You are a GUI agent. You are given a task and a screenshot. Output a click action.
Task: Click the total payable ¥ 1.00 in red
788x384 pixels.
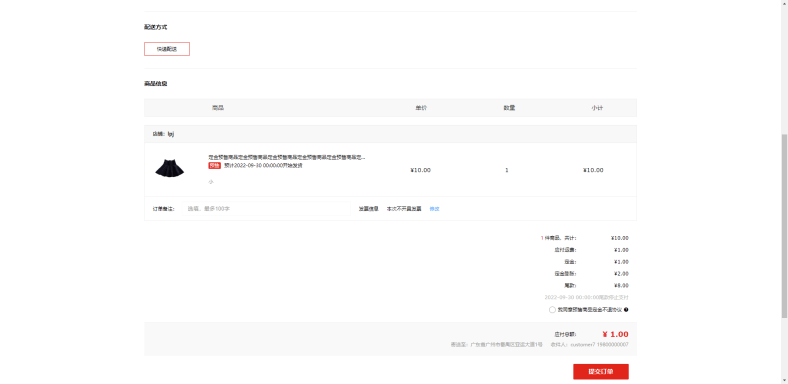coord(615,334)
